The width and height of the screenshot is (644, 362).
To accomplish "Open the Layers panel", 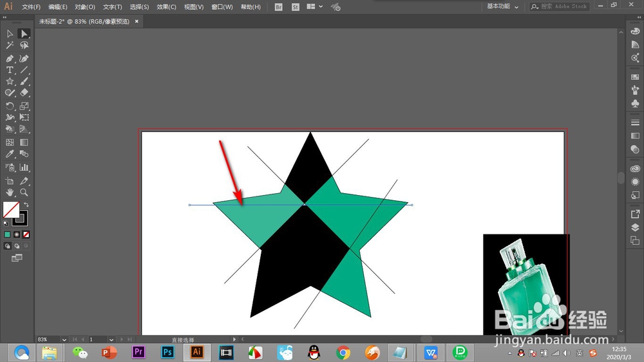I will pyautogui.click(x=635, y=227).
